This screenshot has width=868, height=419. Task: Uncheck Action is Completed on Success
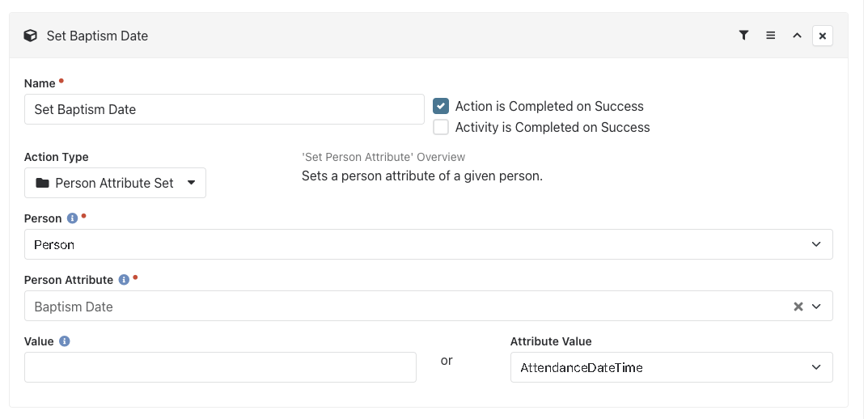click(x=441, y=106)
